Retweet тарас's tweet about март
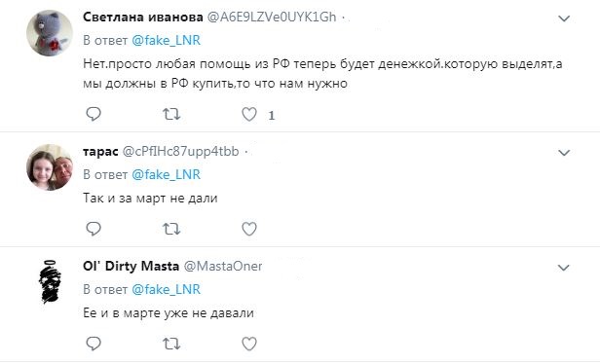This screenshot has width=600, height=364. pyautogui.click(x=171, y=229)
